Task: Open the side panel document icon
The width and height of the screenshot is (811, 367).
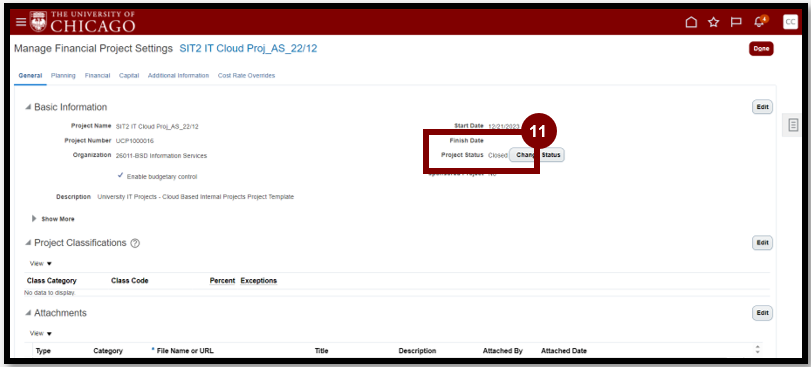Action: [x=793, y=125]
